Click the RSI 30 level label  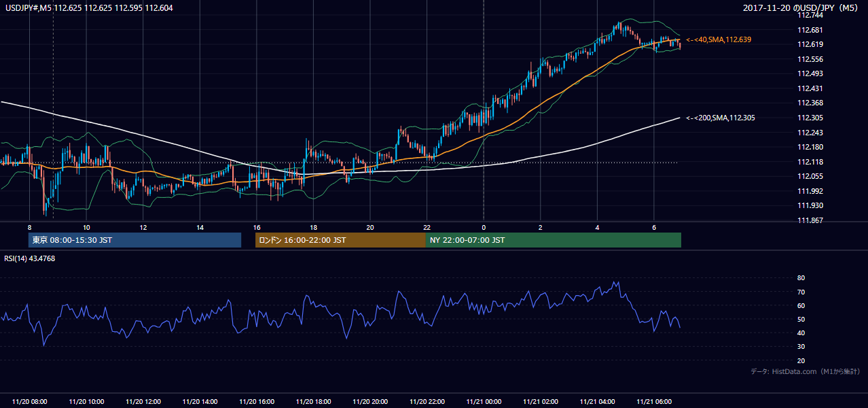[801, 347]
